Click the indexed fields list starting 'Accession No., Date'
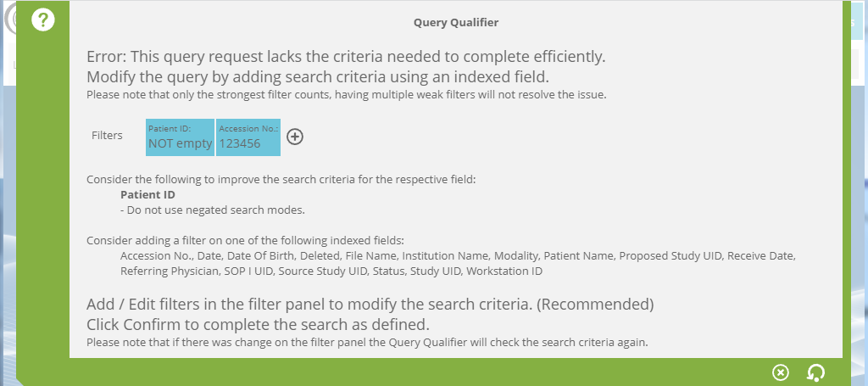The width and height of the screenshot is (868, 386). [458, 255]
